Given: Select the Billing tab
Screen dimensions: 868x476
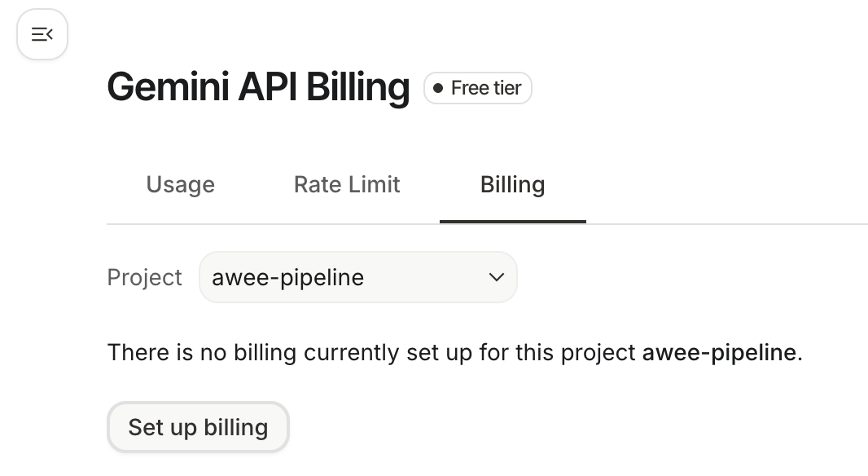Looking at the screenshot, I should (x=512, y=185).
